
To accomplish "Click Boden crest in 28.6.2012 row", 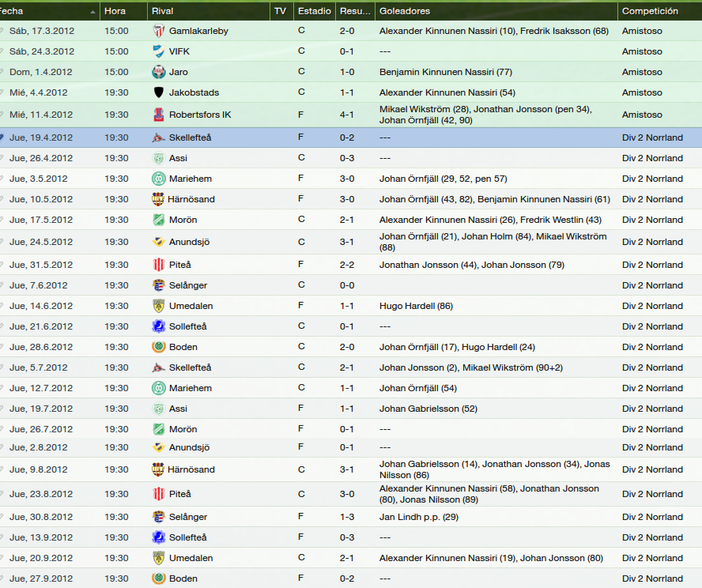I will coord(158,347).
